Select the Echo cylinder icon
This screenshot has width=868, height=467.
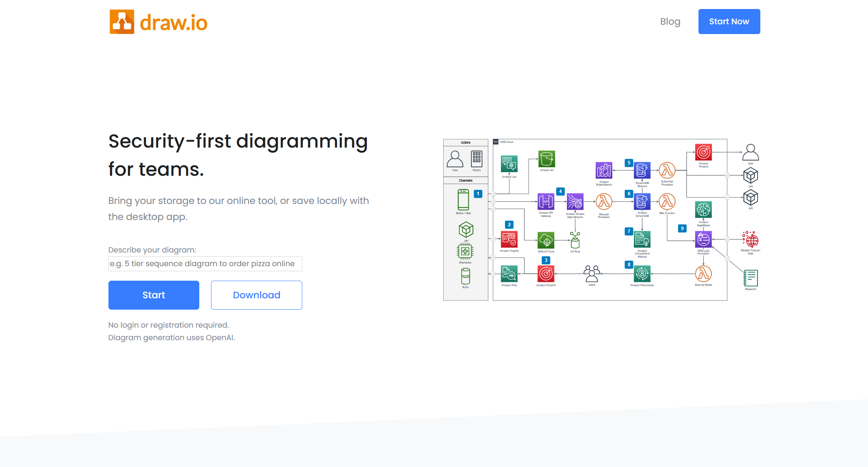click(466, 276)
